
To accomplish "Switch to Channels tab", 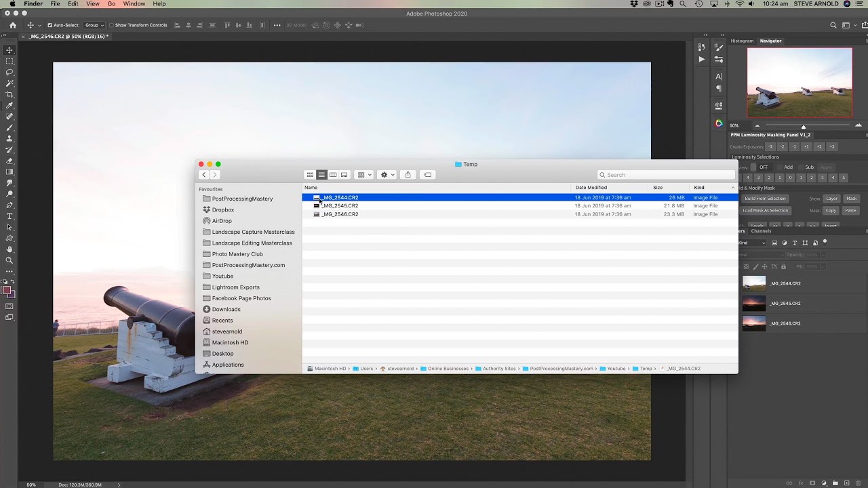I will [761, 231].
